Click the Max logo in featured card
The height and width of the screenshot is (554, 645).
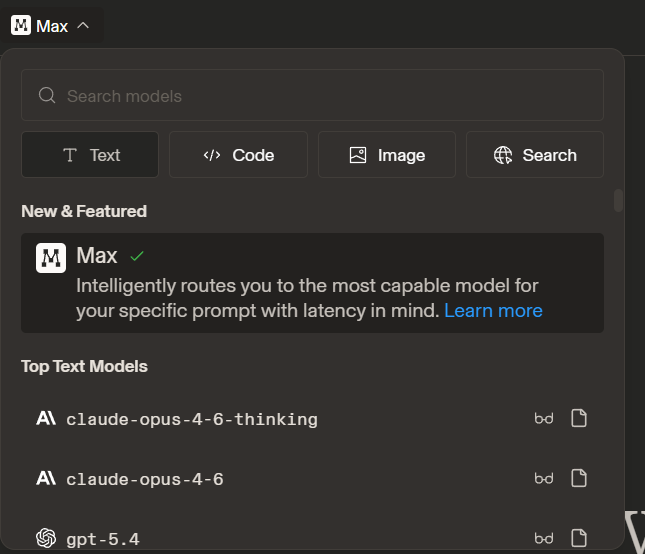click(x=51, y=258)
